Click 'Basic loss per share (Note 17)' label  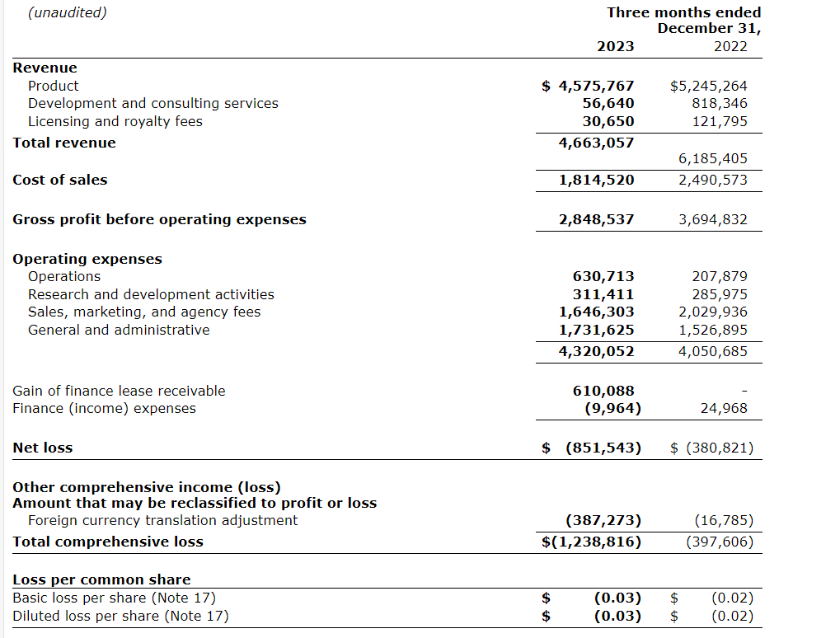pyautogui.click(x=114, y=598)
